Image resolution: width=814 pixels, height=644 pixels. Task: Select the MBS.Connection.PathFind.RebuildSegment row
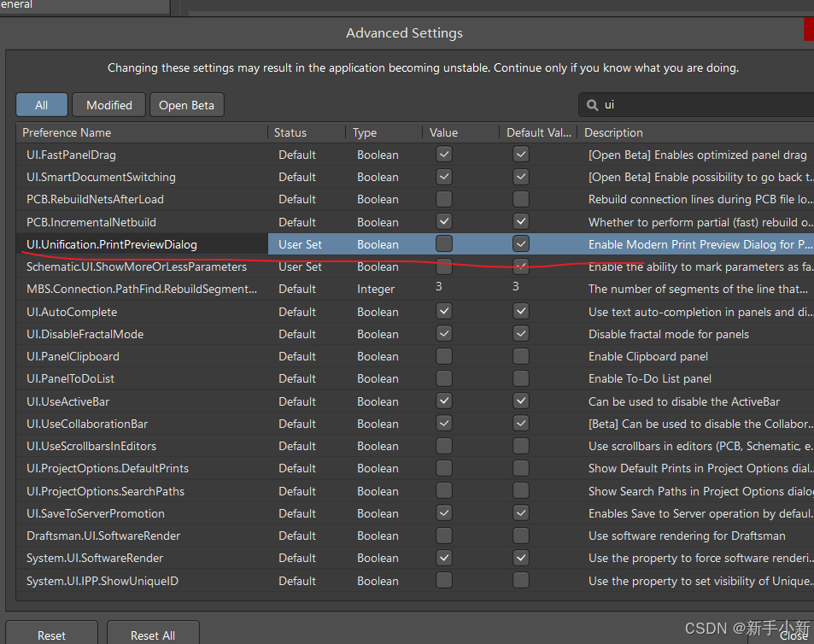(141, 289)
